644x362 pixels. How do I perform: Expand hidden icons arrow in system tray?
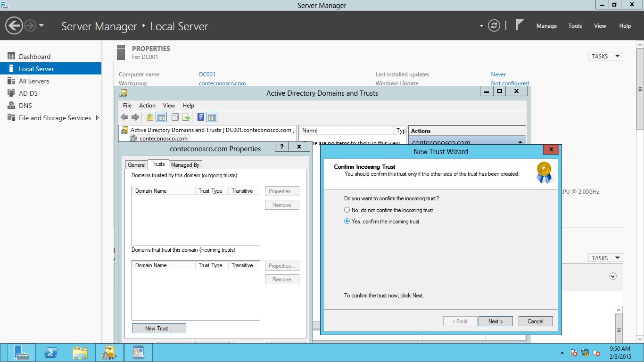click(x=561, y=352)
